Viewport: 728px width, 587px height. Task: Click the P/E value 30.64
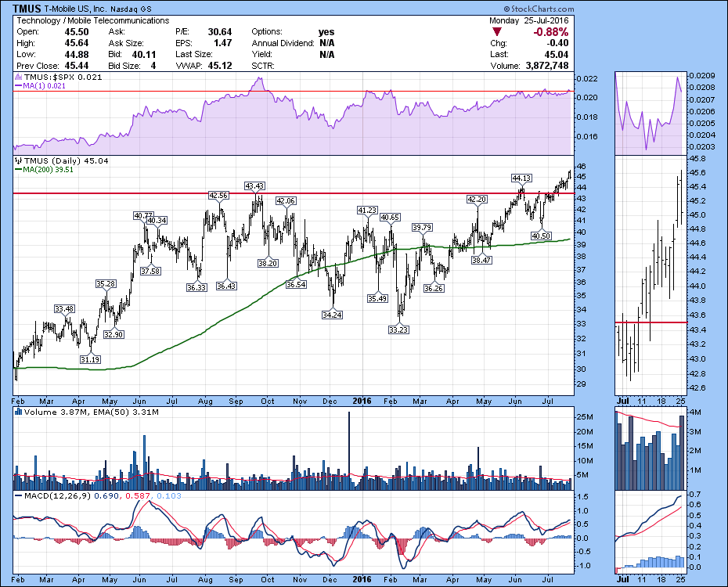point(220,32)
